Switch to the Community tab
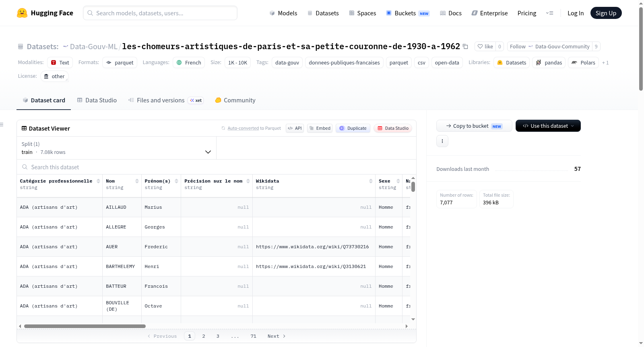The image size is (644, 347). (235, 100)
